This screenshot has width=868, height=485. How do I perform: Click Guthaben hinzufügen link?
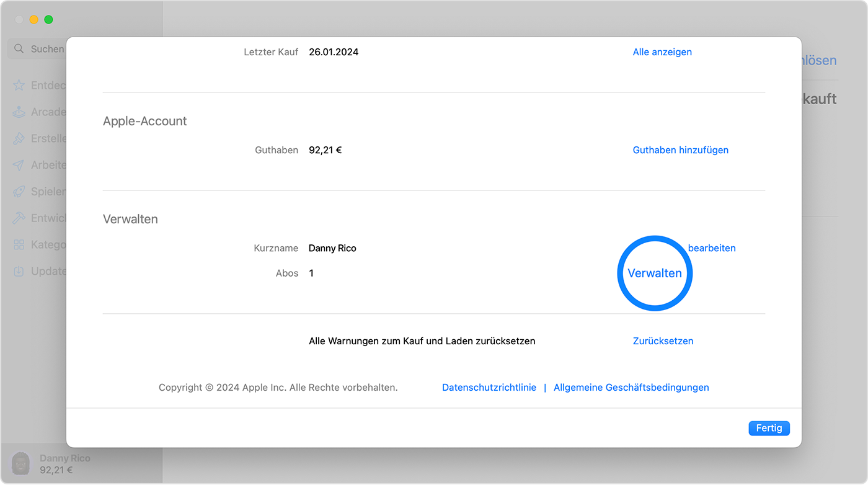click(680, 150)
